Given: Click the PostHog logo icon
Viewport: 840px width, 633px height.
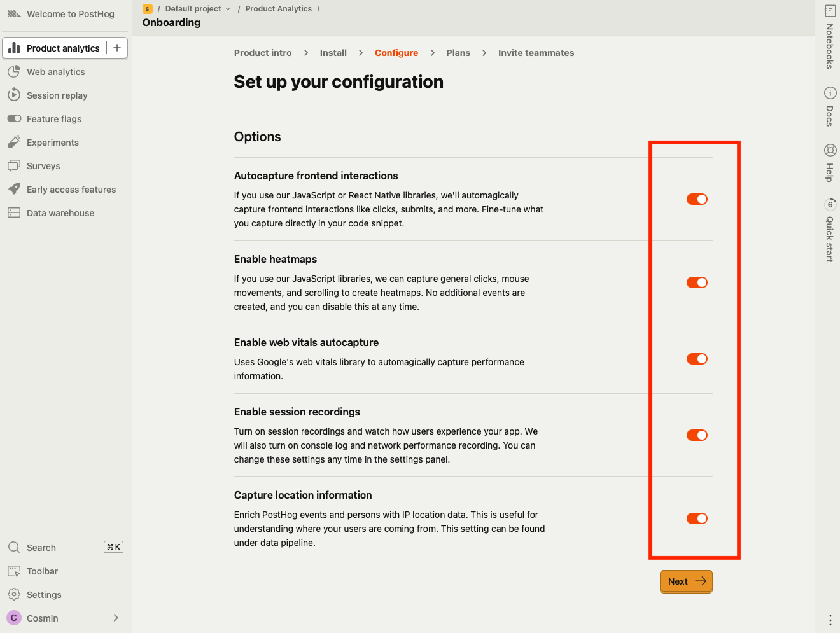Looking at the screenshot, I should [14, 13].
